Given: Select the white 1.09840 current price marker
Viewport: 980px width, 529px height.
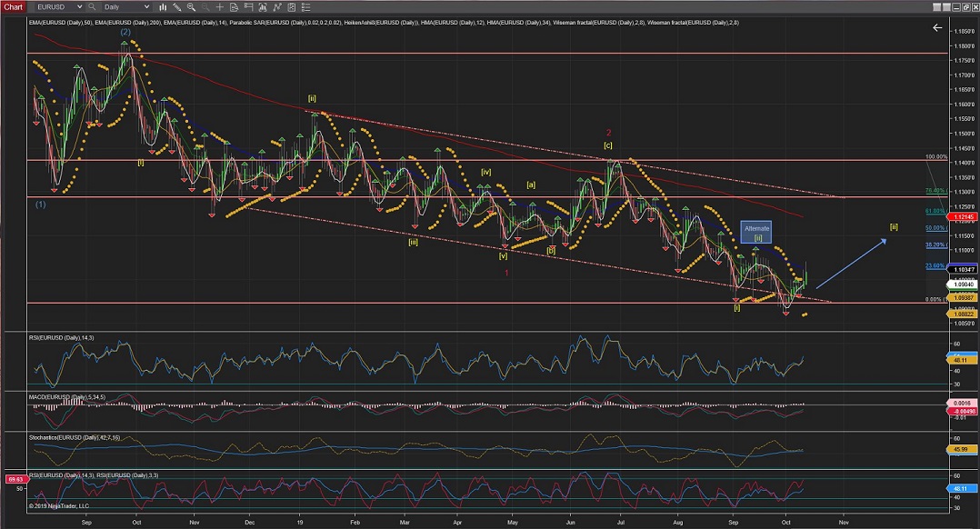Looking at the screenshot, I should (963, 284).
